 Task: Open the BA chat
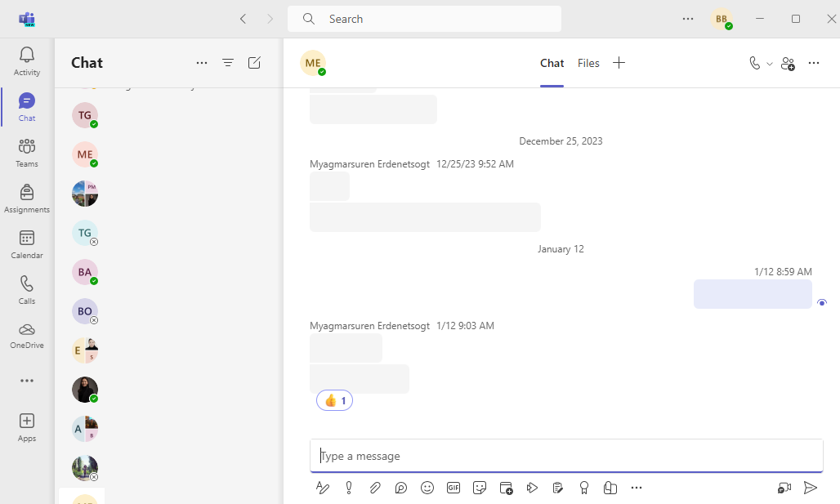tap(85, 272)
